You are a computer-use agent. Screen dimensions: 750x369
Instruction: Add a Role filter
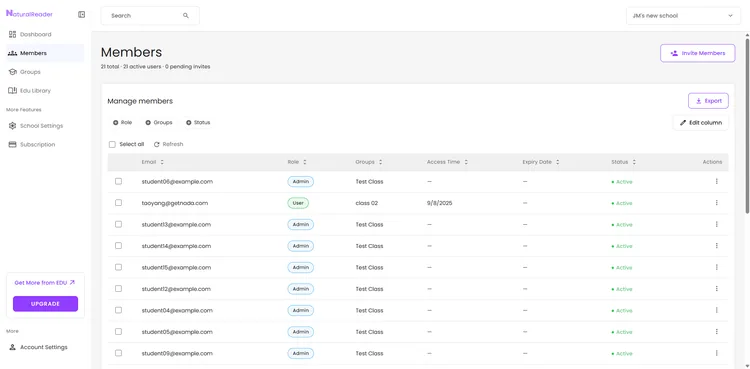click(122, 123)
